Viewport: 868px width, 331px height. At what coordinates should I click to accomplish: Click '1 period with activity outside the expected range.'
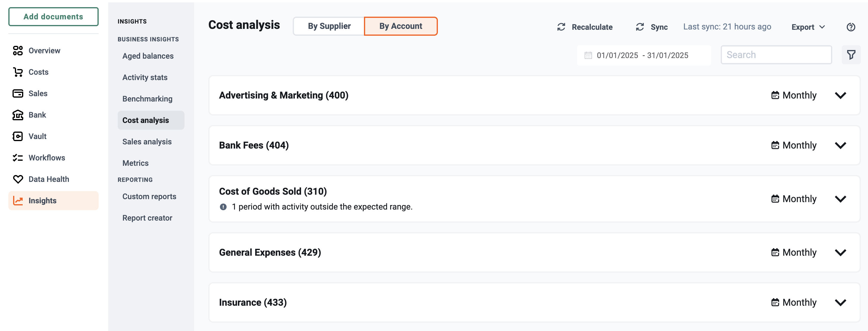[x=322, y=207]
